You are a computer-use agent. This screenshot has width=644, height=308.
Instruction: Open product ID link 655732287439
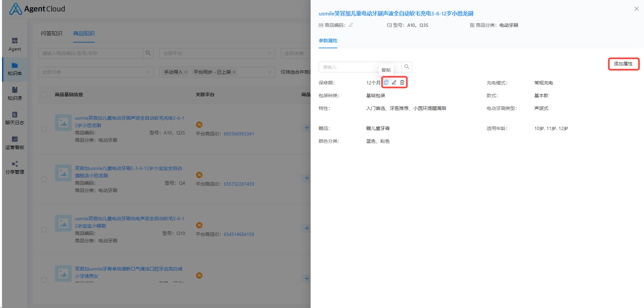coord(239,184)
